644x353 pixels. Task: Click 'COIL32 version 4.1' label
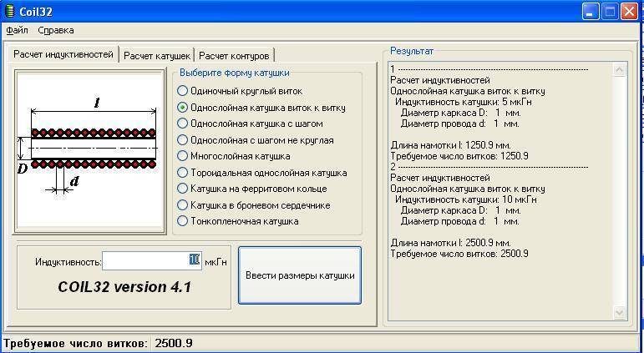[124, 287]
